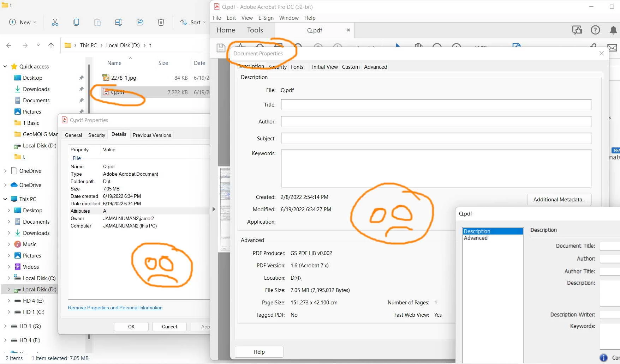Viewport: 620px width, 364px height.
Task: Click the Copy icon in File Explorer toolbar
Action: tap(76, 22)
